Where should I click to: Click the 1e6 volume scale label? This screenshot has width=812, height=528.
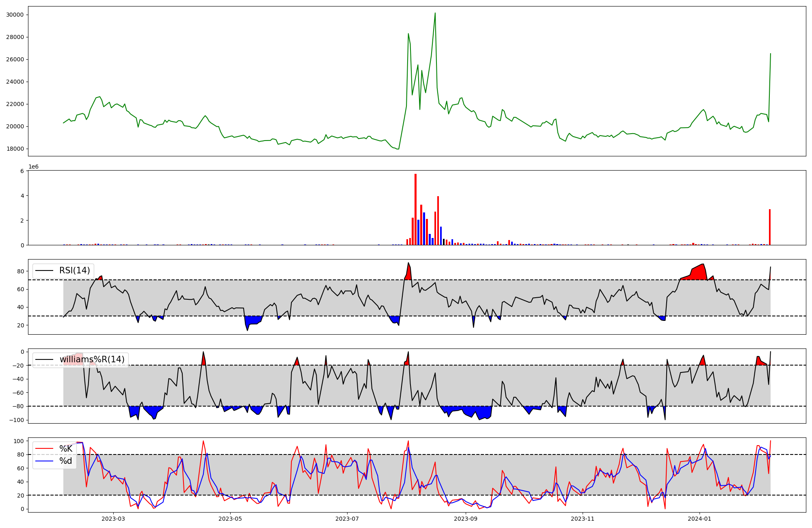[33, 167]
